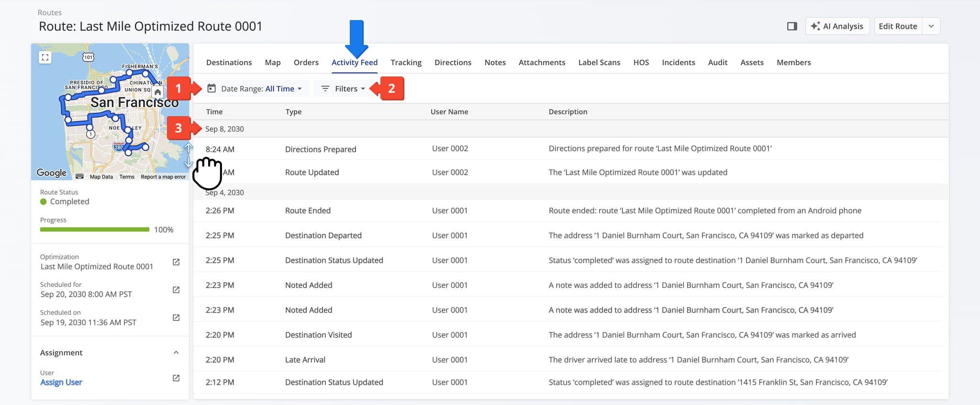Viewport: 980px width, 405px height.
Task: Click the Routes breadcrumb
Action: (50, 12)
